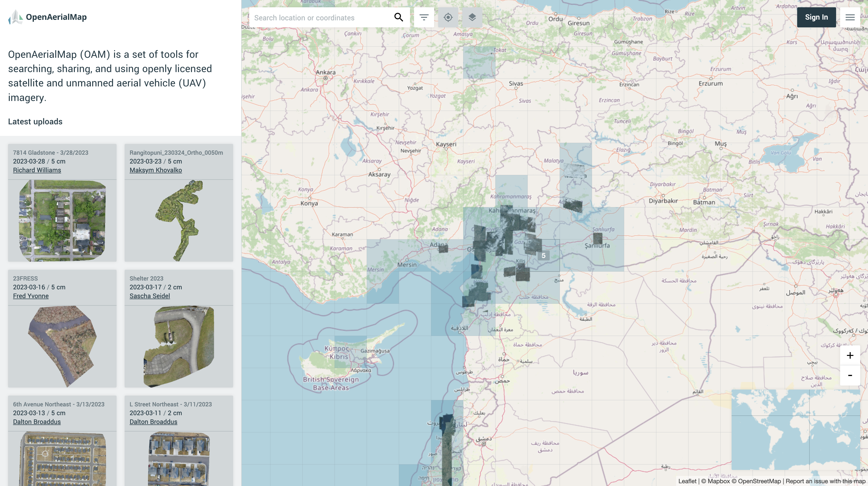
Task: Click the Konya city label on map
Action: click(309, 203)
